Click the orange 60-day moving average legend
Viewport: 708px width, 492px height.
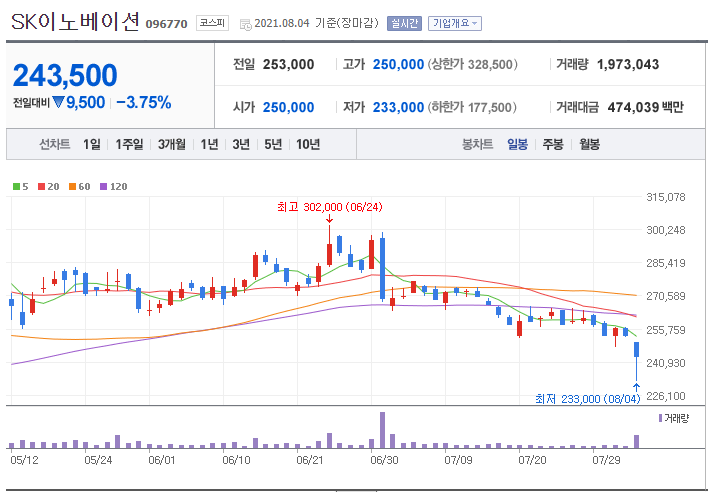pyautogui.click(x=79, y=186)
